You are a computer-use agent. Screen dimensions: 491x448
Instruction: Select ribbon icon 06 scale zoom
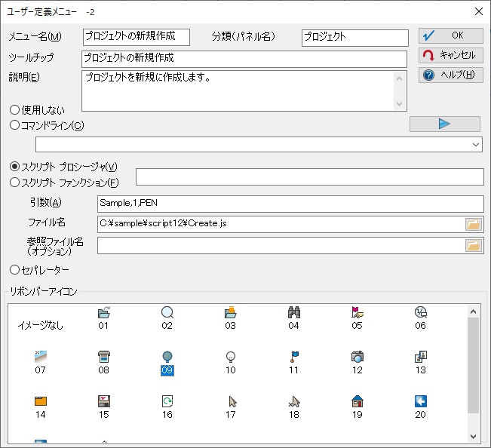421,318
